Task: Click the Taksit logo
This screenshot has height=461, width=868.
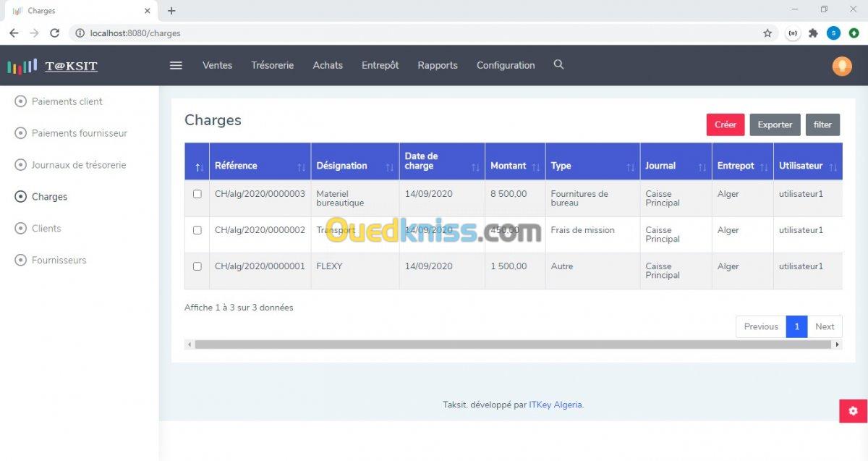Action: [53, 67]
